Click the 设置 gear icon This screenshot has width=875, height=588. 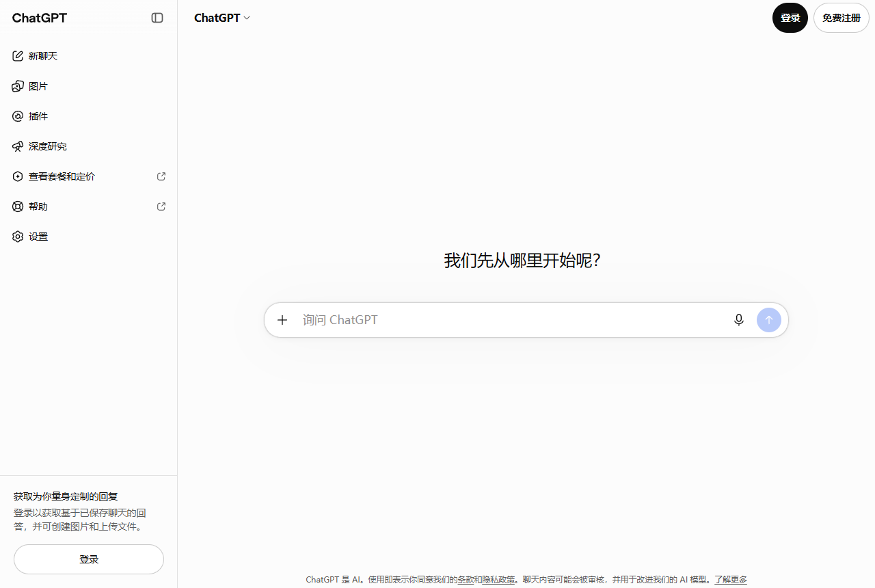tap(18, 237)
